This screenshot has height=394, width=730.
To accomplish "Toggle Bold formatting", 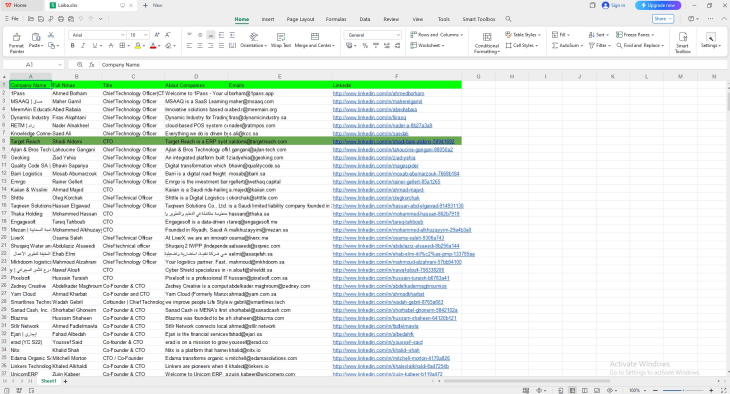I will [x=73, y=46].
